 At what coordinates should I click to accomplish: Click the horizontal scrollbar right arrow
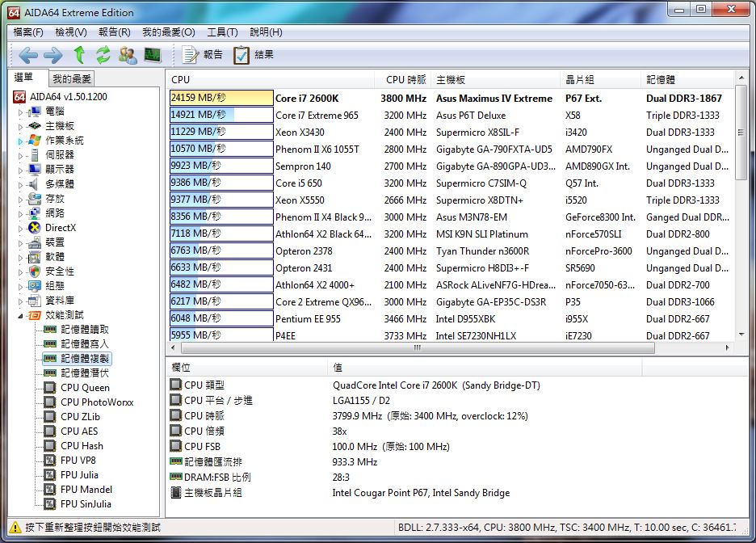pyautogui.click(x=728, y=347)
